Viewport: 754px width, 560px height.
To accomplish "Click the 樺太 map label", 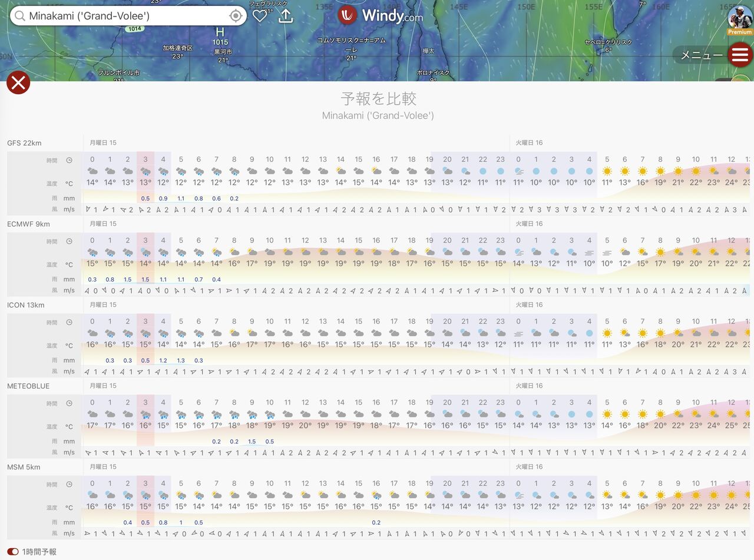I will pos(428,51).
